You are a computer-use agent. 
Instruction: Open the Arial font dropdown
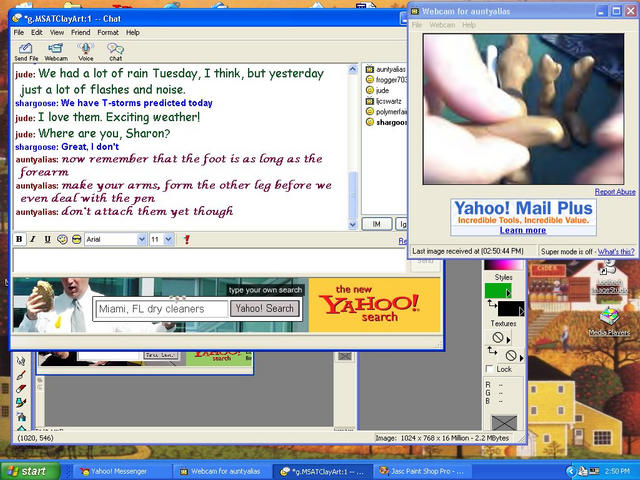pos(142,239)
